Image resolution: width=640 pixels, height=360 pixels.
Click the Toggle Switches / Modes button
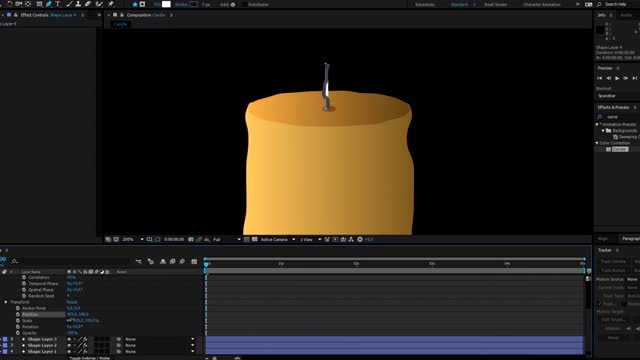coord(90,358)
